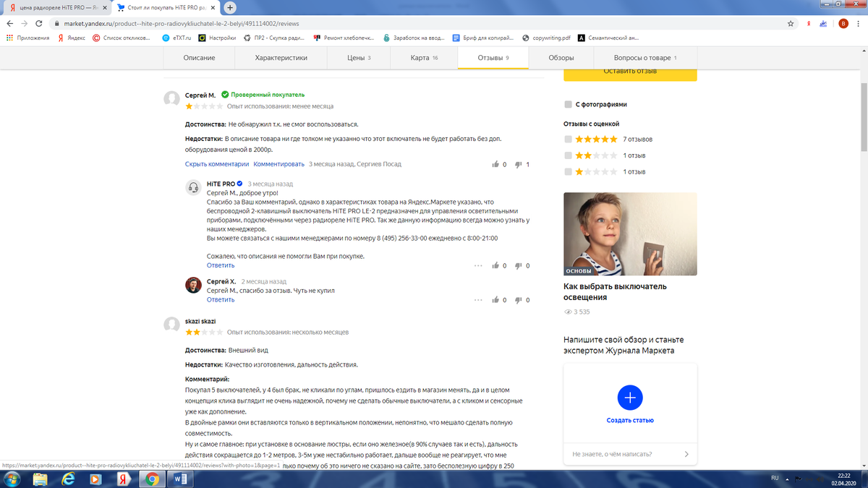Filter reviews by one star checkbox
This screenshot has height=488, width=868.
(x=569, y=172)
